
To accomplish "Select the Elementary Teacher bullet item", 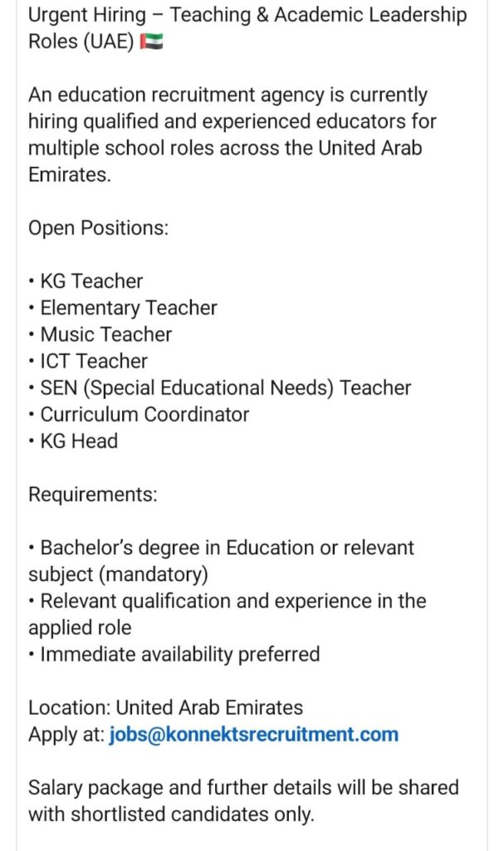I will (x=128, y=307).
